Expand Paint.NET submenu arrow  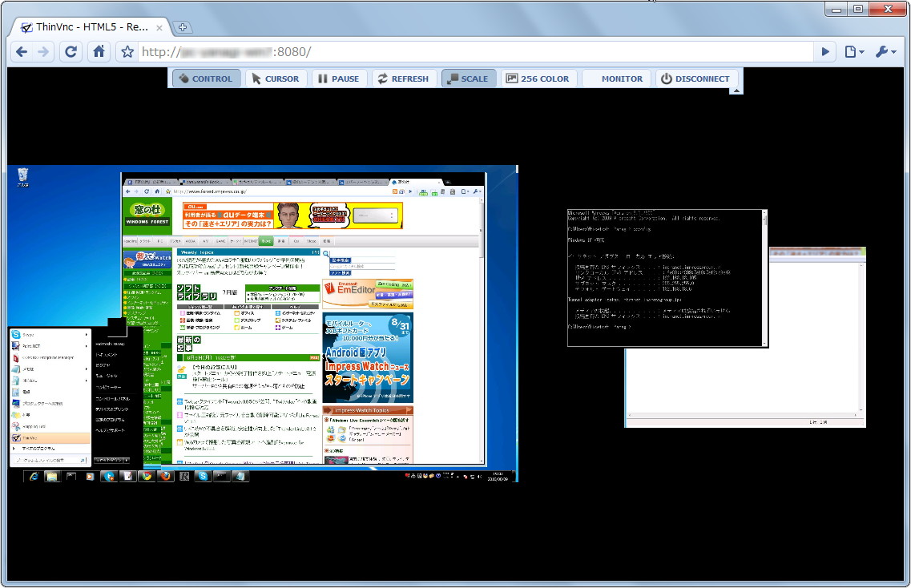[x=86, y=346]
